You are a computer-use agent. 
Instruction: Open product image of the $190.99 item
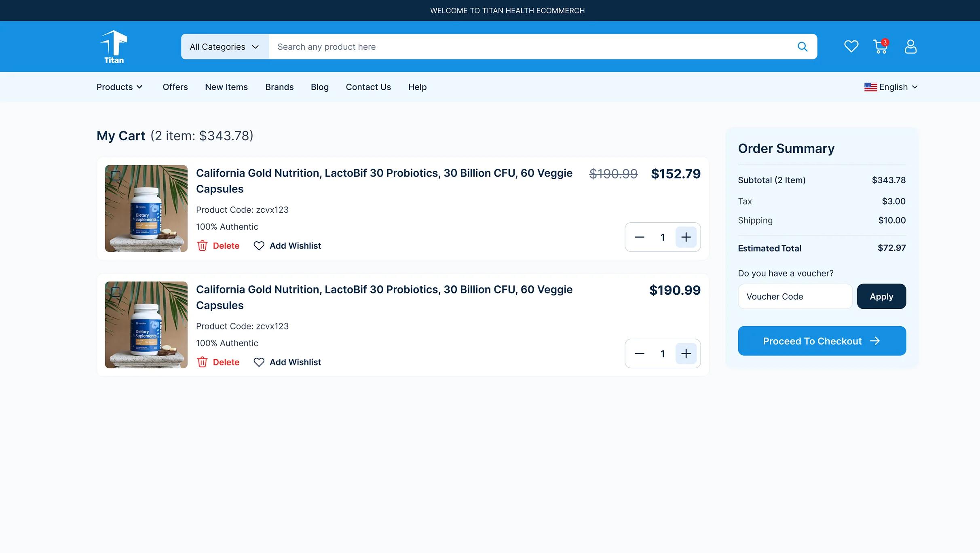(146, 325)
